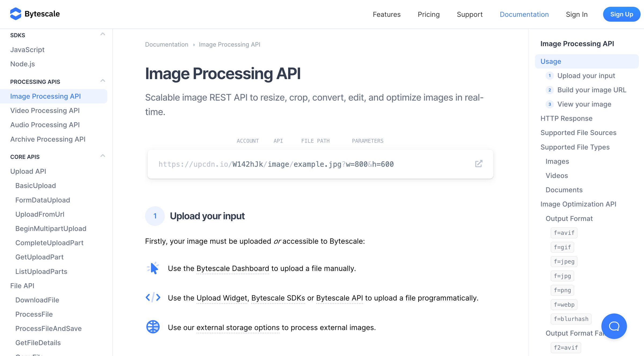Image resolution: width=644 pixels, height=356 pixels.
Task: Jump to Output Format in contents
Action: (569, 218)
